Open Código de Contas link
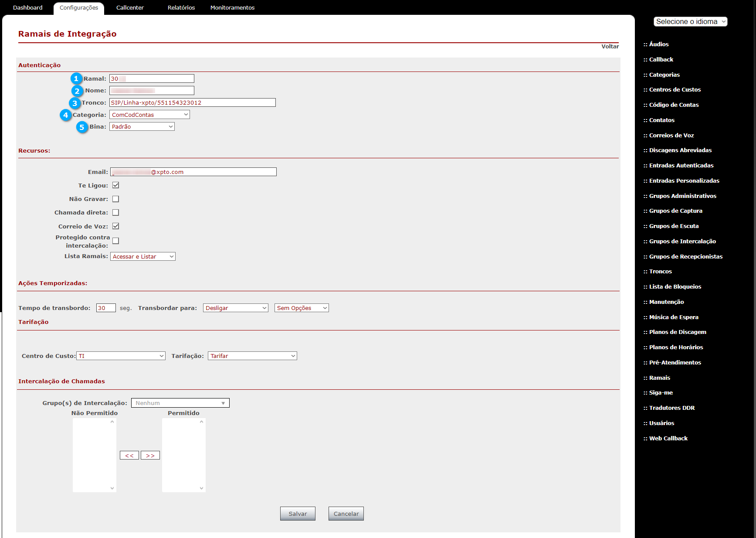The height and width of the screenshot is (538, 756). click(x=674, y=105)
